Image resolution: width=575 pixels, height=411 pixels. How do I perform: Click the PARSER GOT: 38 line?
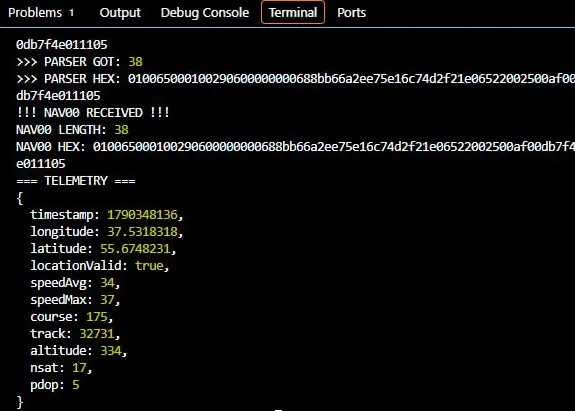[79, 62]
